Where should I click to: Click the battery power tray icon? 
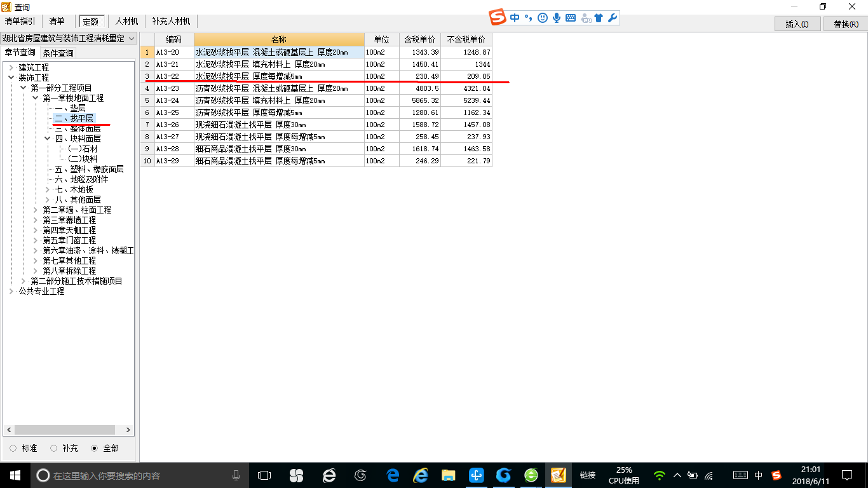click(x=693, y=475)
